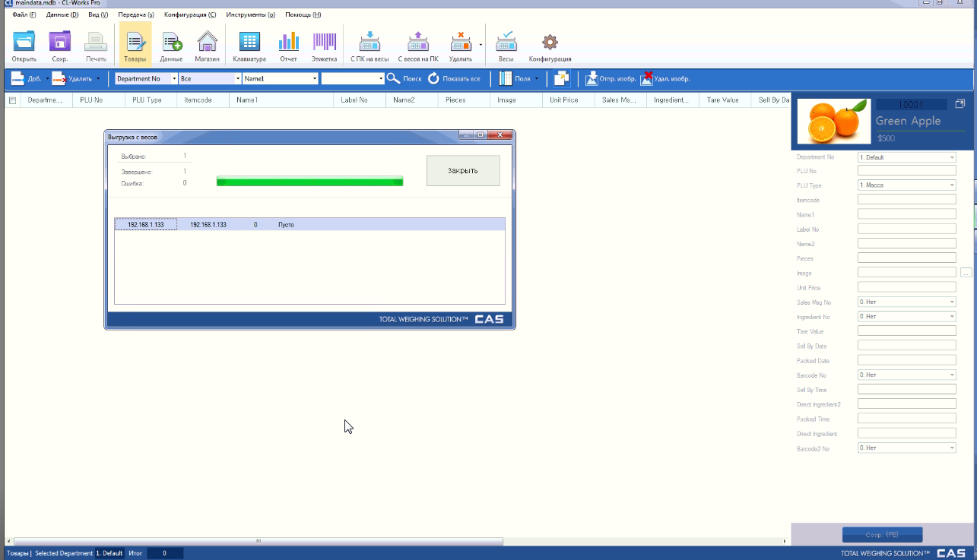Open the Этикетка label designer
Image resolution: width=977 pixels, height=560 pixels.
coord(325,44)
